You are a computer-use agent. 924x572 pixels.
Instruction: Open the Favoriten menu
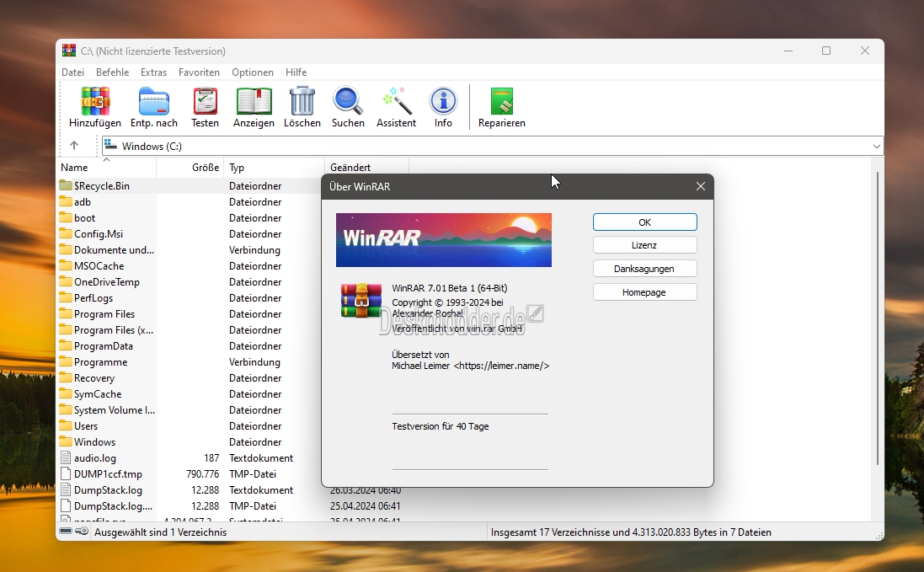click(199, 72)
